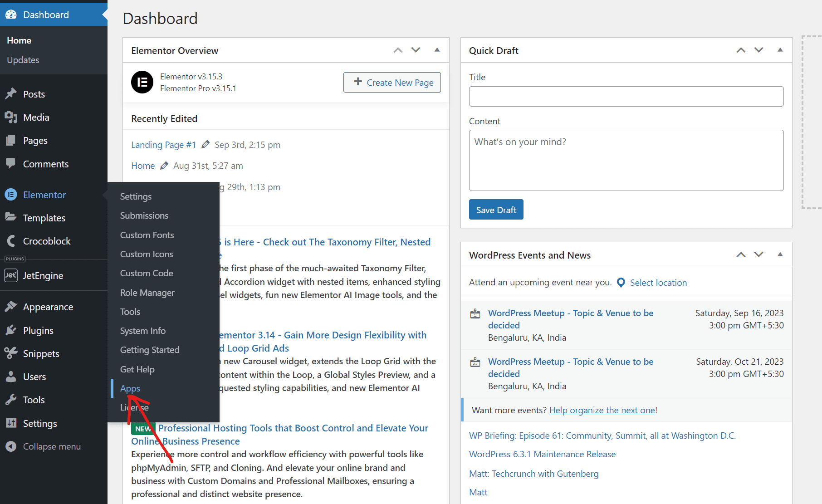Move Quick Draft down with its chevron
This screenshot has height=504, width=822.
[x=758, y=50]
